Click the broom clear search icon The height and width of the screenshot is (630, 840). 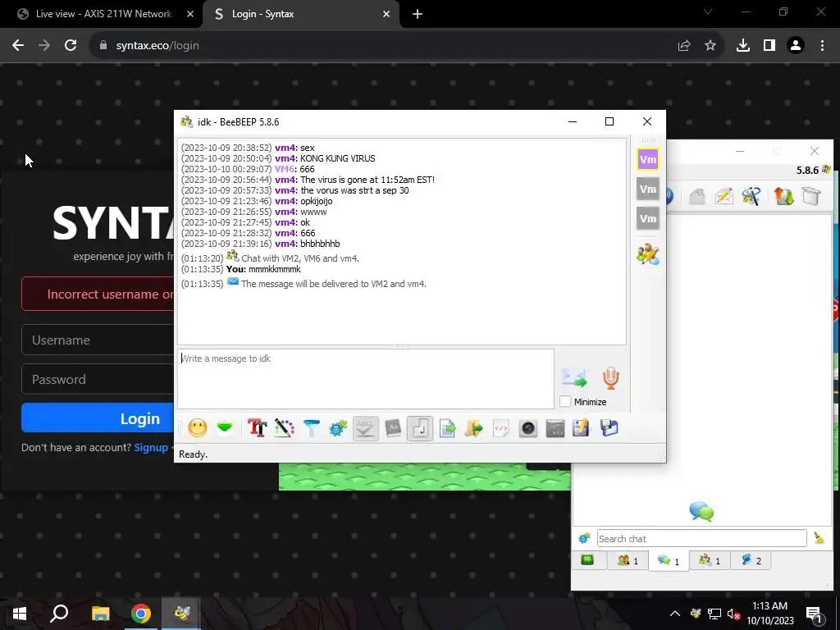819,538
